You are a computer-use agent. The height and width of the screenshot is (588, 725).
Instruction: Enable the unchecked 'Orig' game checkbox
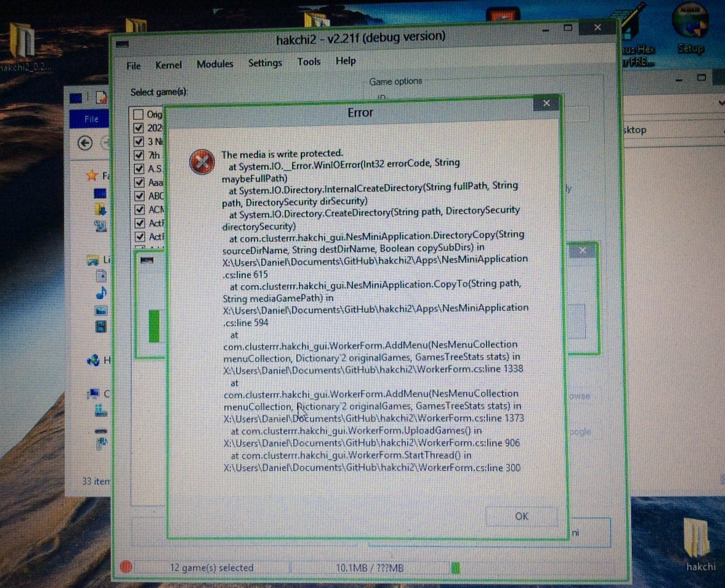point(138,114)
